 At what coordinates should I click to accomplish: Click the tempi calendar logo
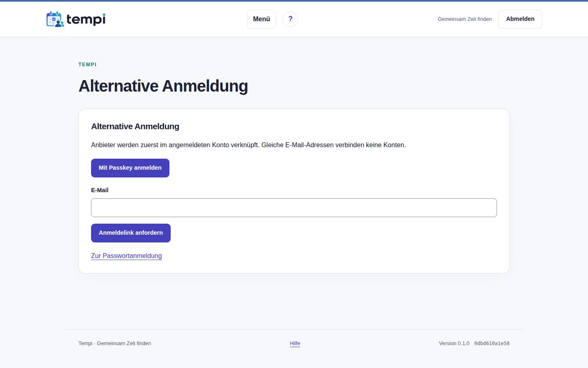coord(76,19)
